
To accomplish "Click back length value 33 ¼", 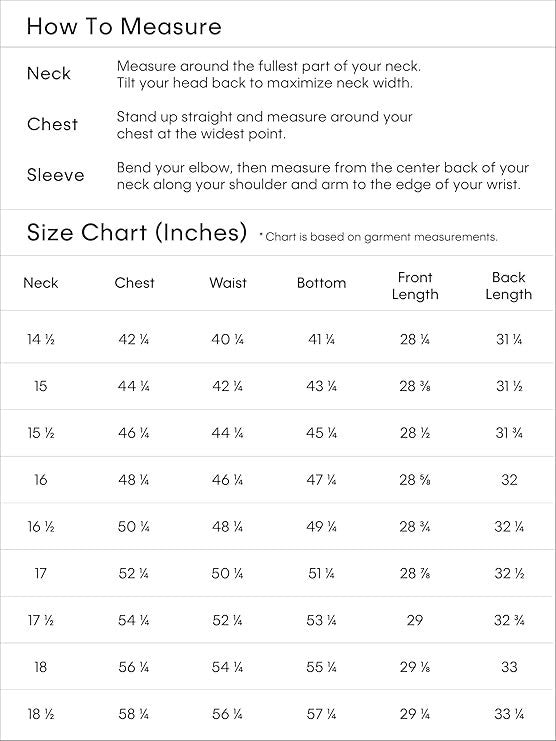I will coord(509,714).
